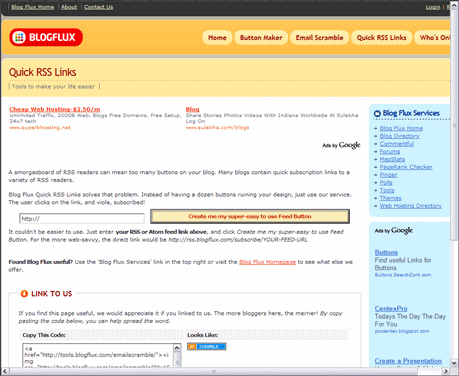The height and width of the screenshot is (376, 459).
Task: Click the Quick RSS Links page heading
Action: tap(43, 72)
